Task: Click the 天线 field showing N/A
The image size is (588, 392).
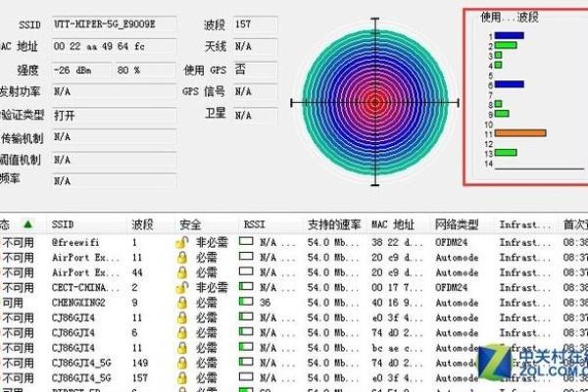Action: [255, 46]
